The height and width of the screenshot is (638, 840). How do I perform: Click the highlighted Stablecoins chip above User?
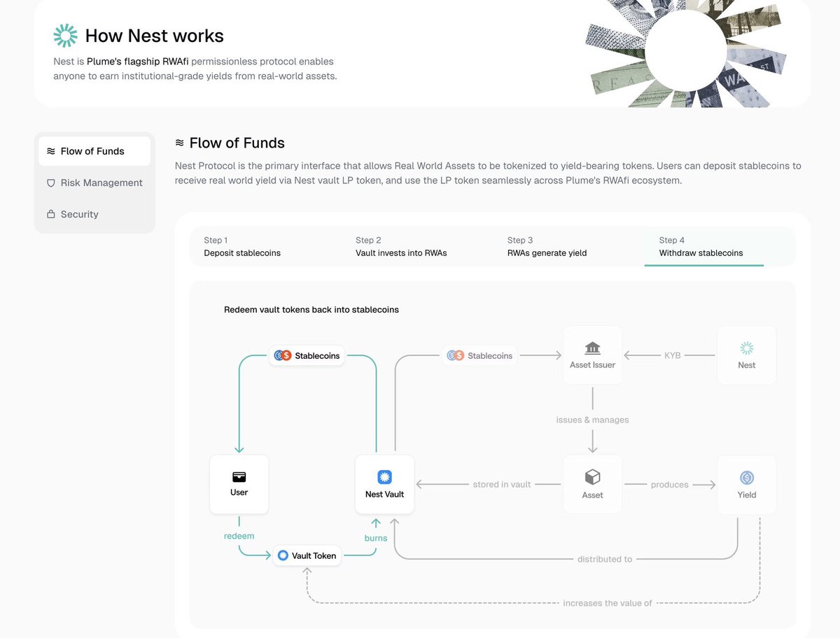(307, 355)
